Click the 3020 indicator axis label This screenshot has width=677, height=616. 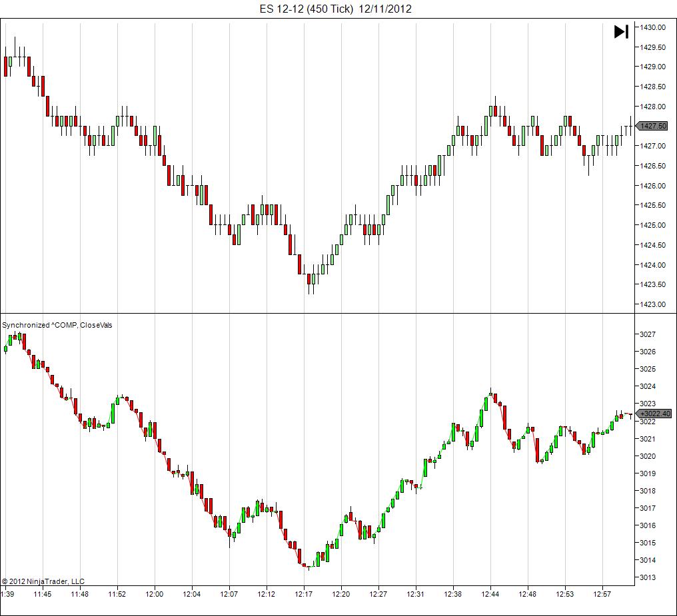click(647, 456)
